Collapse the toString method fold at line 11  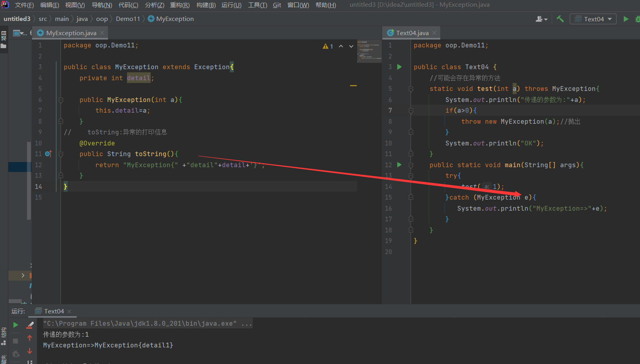click(x=61, y=154)
